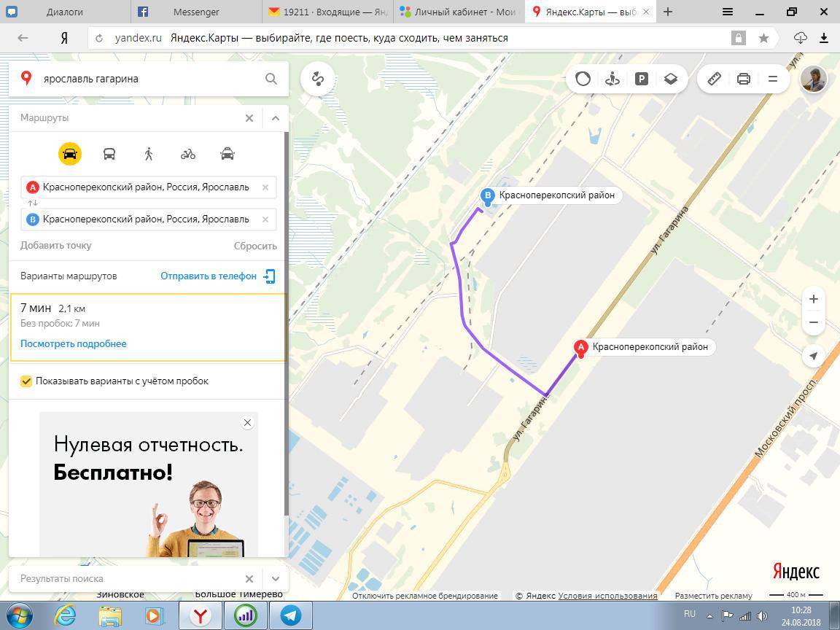Viewport: 840px width, 630px height.
Task: Swap route points A and B
Action: point(33,203)
